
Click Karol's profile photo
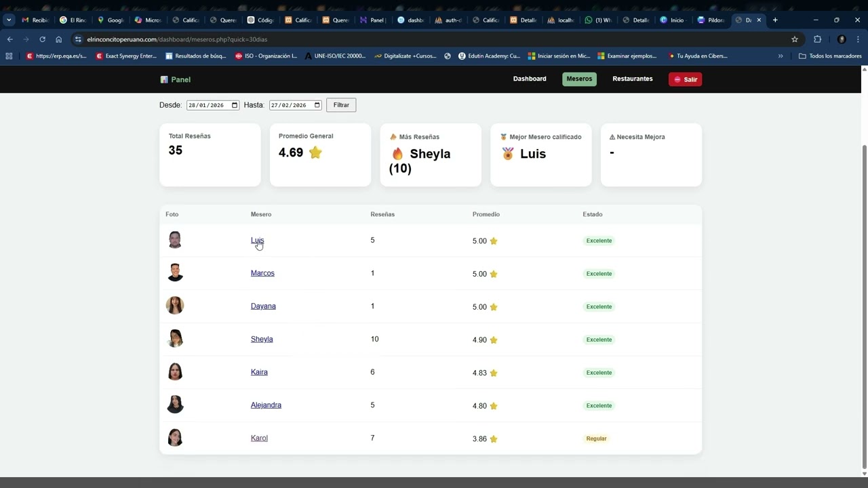[175, 437]
